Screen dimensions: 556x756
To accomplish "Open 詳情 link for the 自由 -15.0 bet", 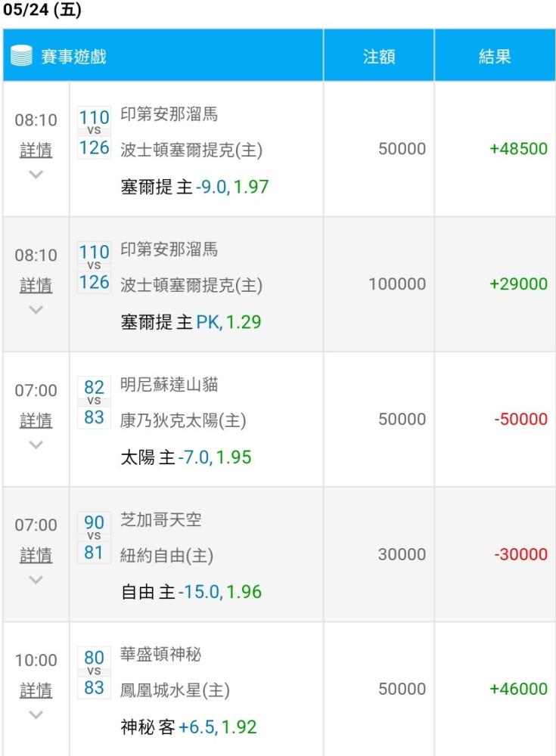I will click(36, 555).
